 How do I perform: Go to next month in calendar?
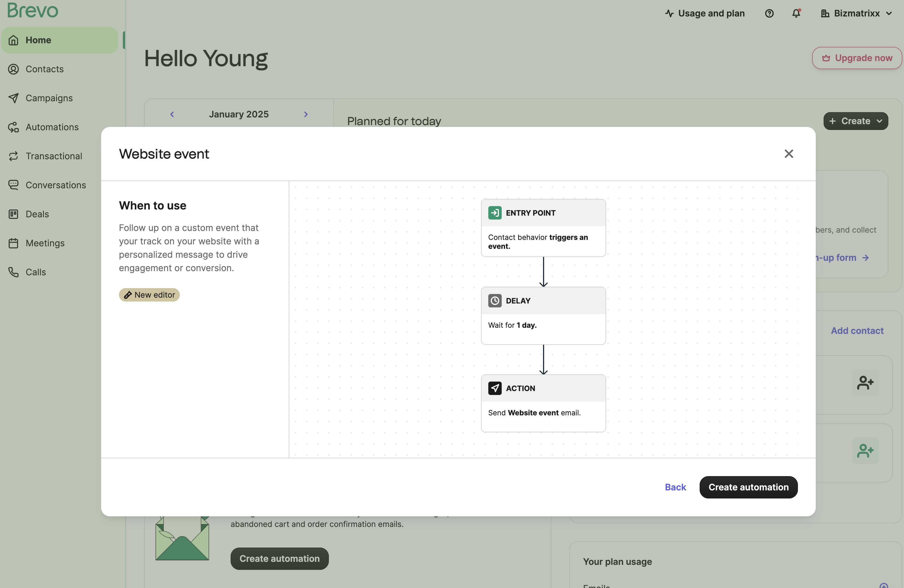coord(306,114)
